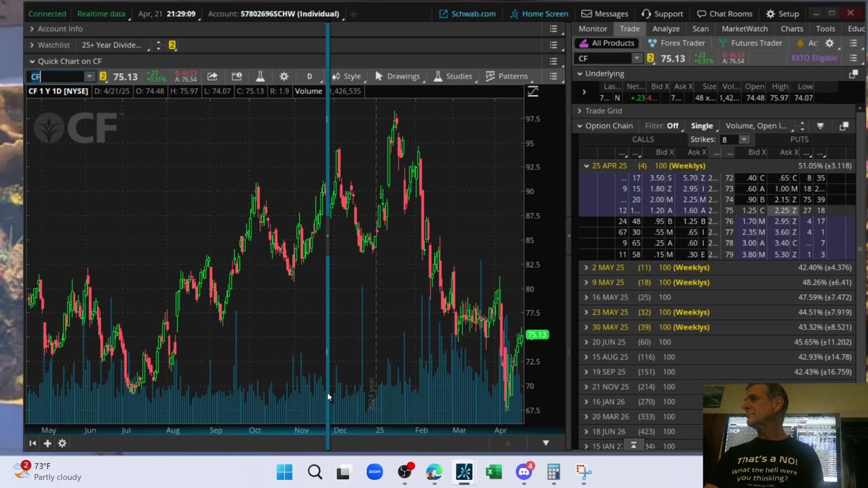
Task: Go to Home Screen
Action: [x=539, y=14]
